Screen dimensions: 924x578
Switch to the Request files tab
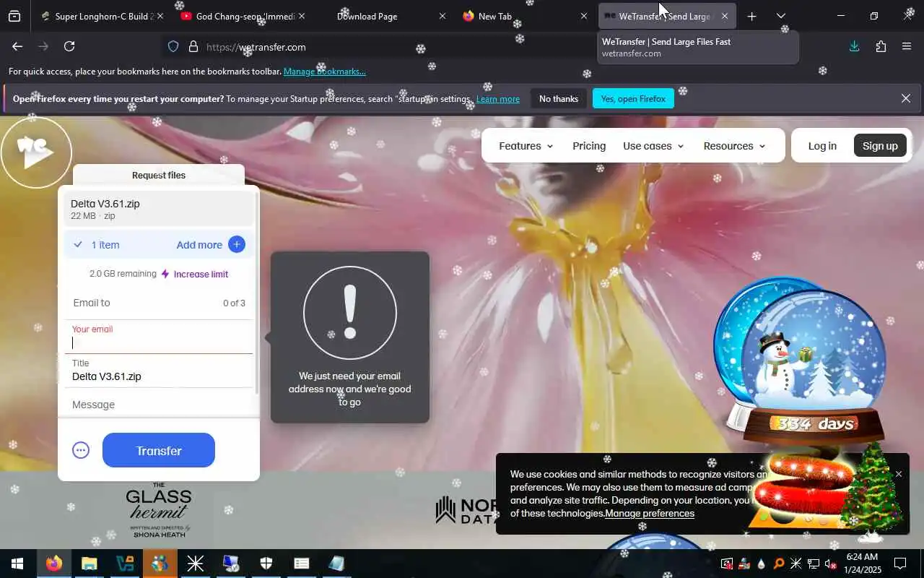click(159, 176)
